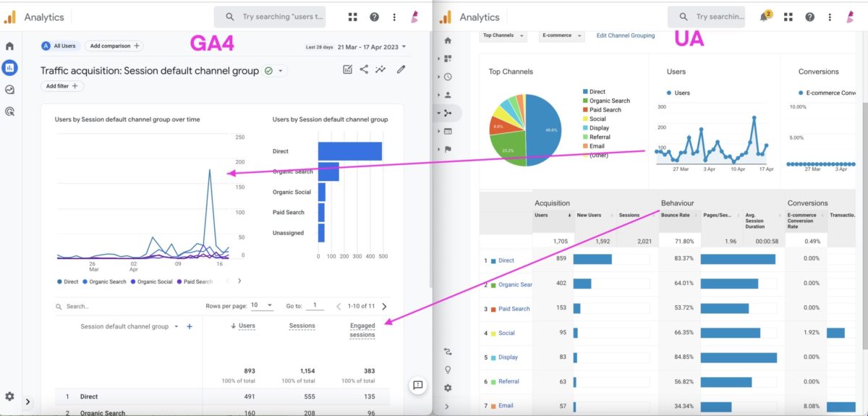Open the GA4 Advertising section icon
The image size is (868, 416).
tap(10, 112)
